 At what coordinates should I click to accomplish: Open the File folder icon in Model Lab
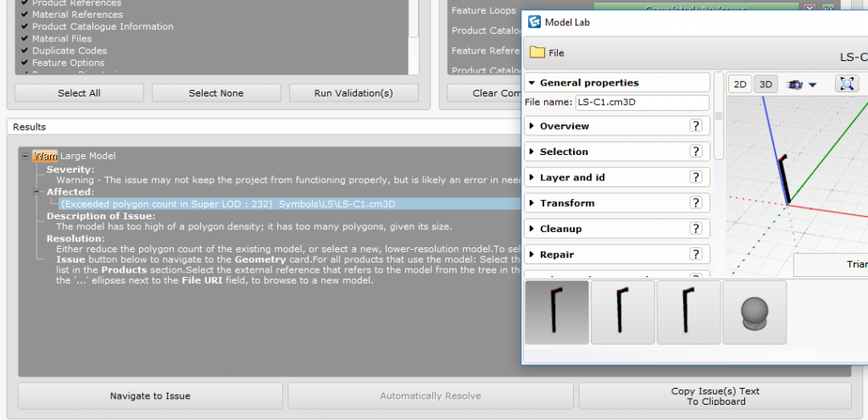(x=537, y=52)
